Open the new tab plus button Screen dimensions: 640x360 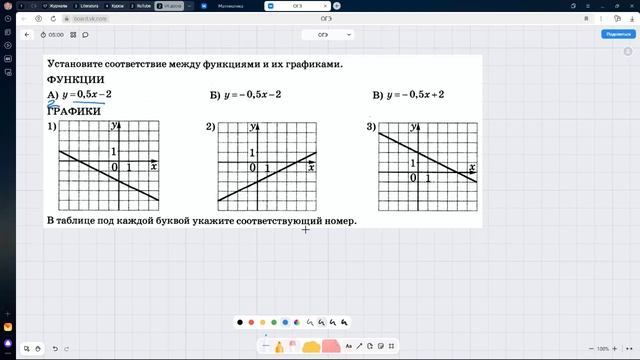[x=337, y=6]
